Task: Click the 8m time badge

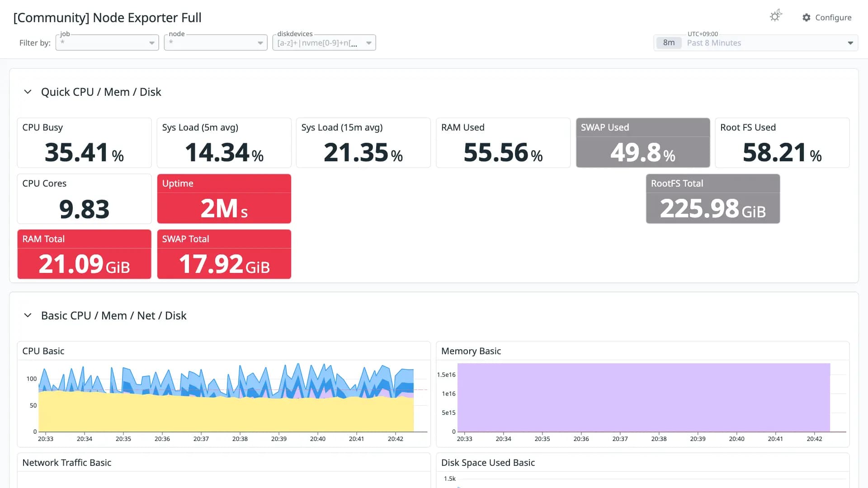Action: 669,43
